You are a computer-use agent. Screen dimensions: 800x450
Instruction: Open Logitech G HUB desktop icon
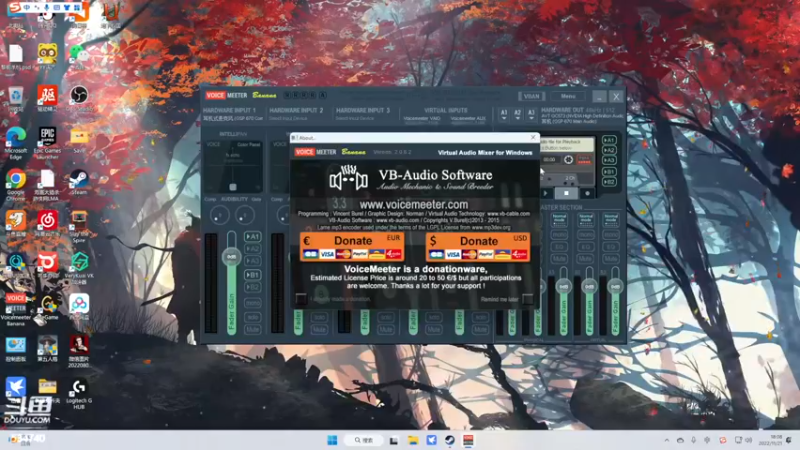79,394
